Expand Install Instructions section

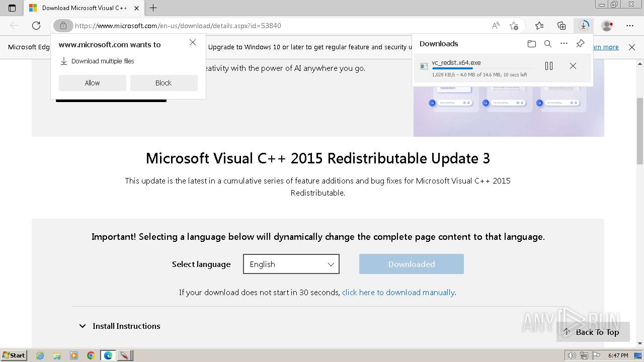[x=119, y=326]
